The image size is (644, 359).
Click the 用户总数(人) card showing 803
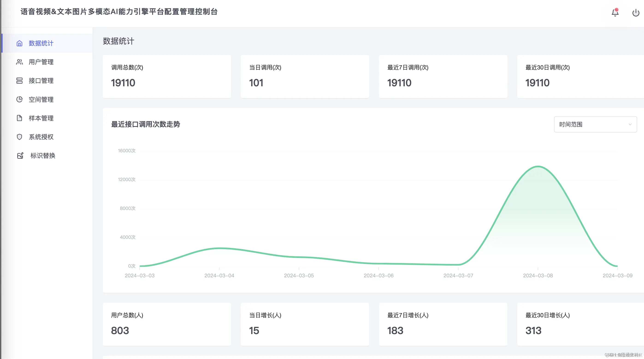point(167,324)
